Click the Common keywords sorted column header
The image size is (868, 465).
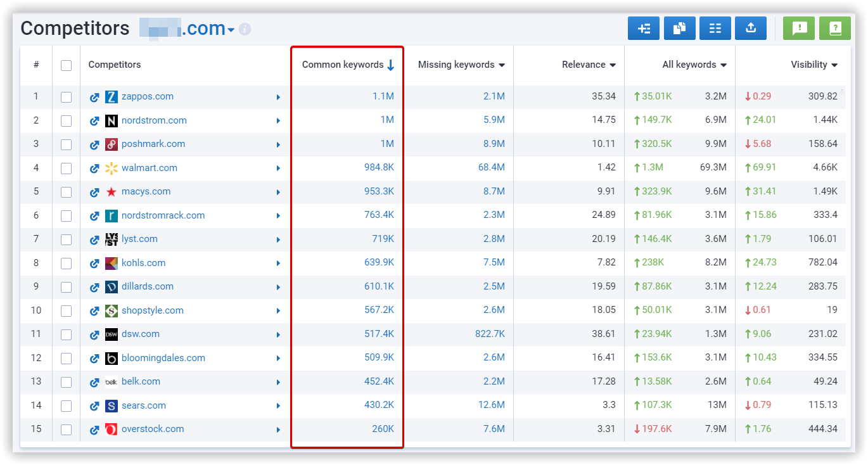point(348,65)
